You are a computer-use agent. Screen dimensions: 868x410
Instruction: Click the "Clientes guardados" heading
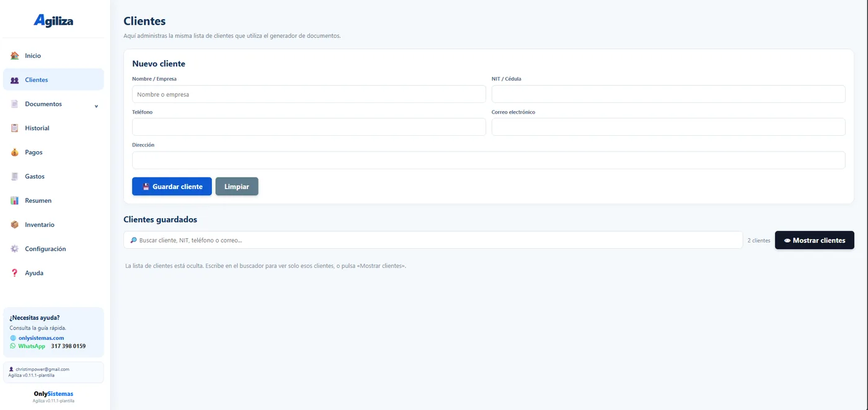pyautogui.click(x=161, y=220)
